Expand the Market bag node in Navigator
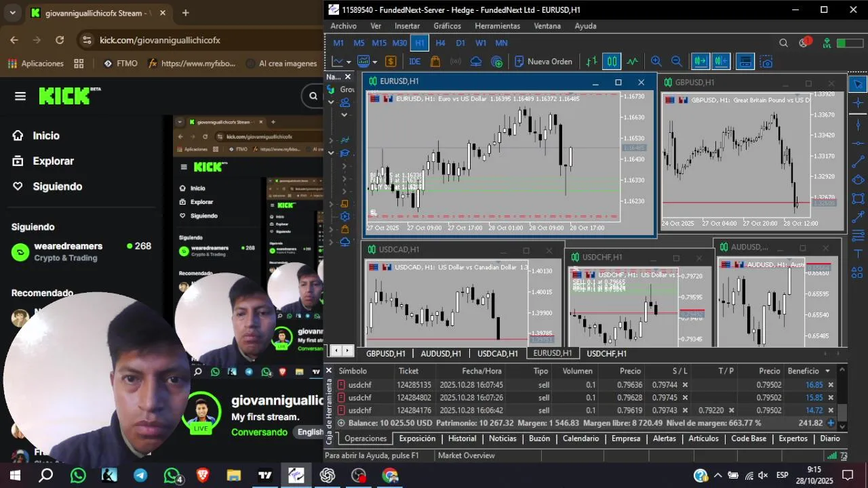Viewport: 868px width, 488px height. pos(331,229)
